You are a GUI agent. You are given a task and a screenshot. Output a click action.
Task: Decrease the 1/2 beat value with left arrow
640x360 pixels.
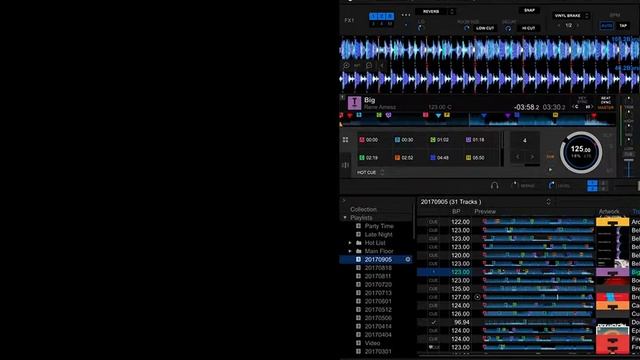click(x=559, y=25)
